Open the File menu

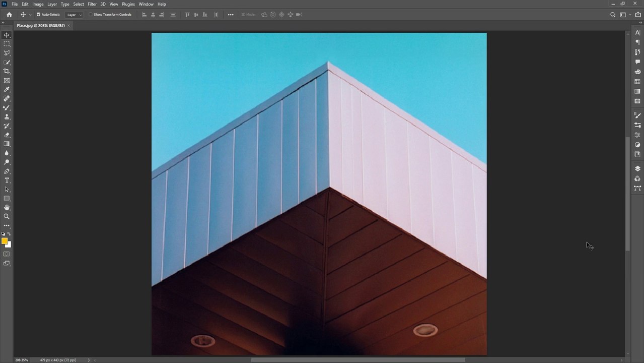pyautogui.click(x=15, y=4)
